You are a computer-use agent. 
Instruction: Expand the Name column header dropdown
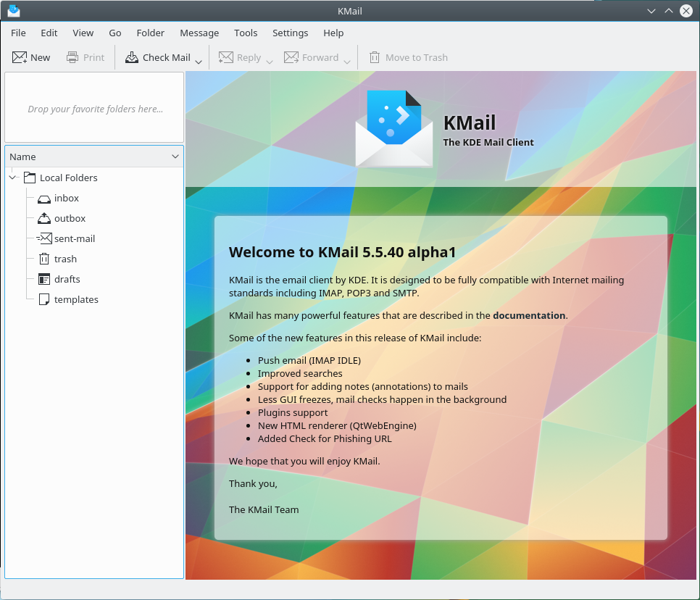(x=175, y=157)
